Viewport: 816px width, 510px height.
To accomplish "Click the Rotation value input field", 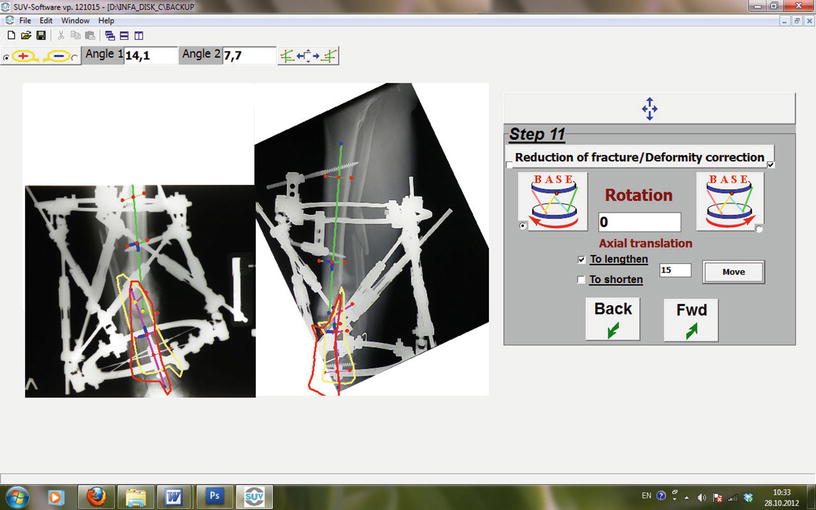I will pyautogui.click(x=639, y=222).
